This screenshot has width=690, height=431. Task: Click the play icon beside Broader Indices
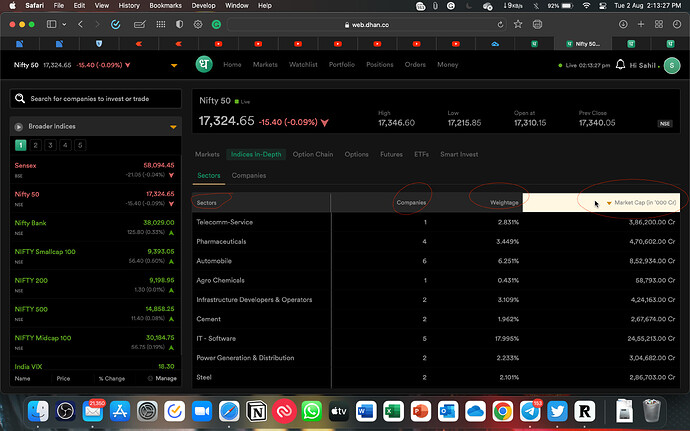click(x=18, y=127)
